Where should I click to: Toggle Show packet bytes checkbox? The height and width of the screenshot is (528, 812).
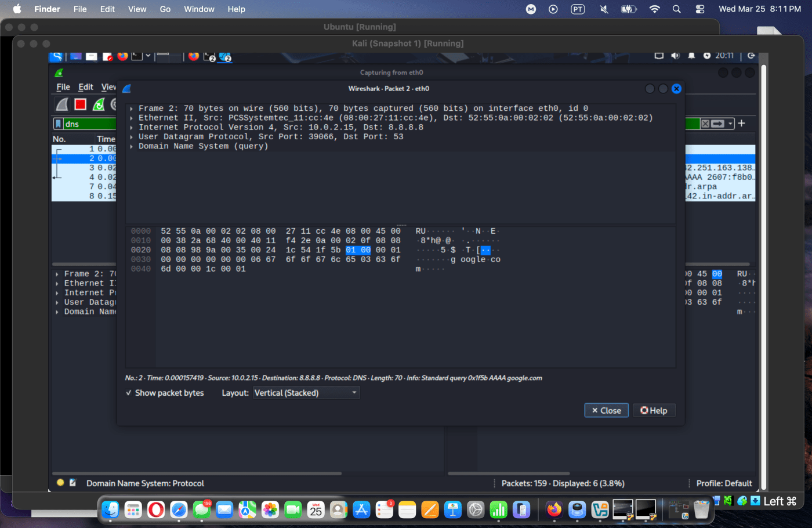tap(129, 393)
